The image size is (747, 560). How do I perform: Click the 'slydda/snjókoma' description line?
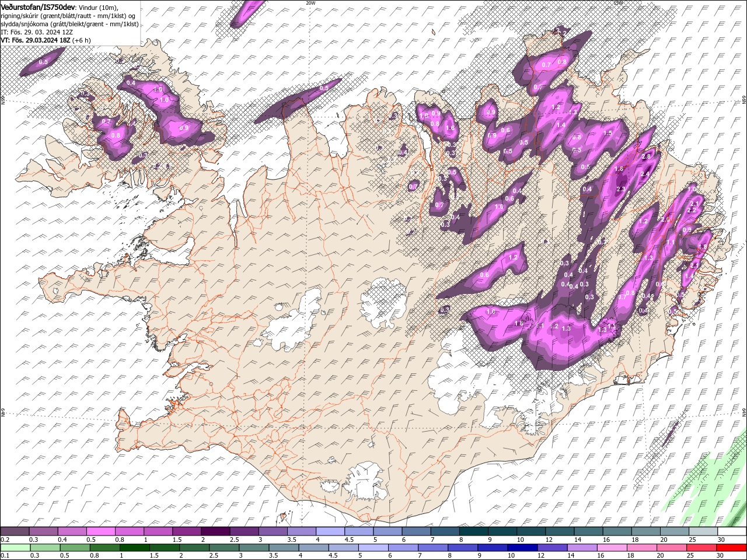[x=69, y=24]
